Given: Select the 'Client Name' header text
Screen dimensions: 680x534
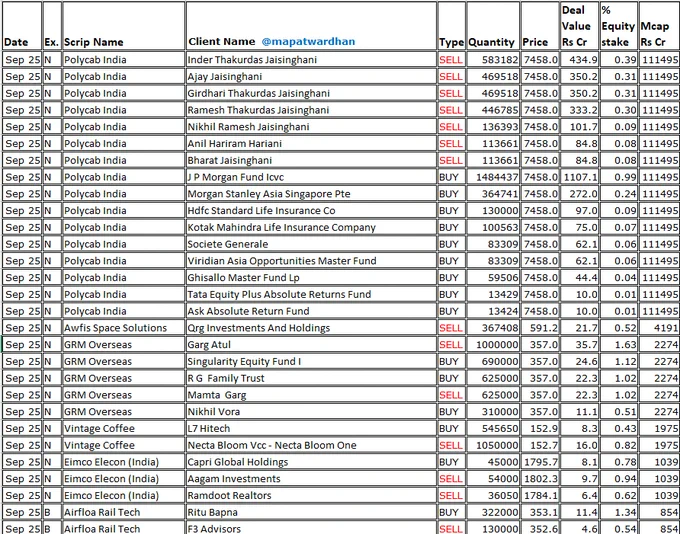Looking at the screenshot, I should 222,42.
